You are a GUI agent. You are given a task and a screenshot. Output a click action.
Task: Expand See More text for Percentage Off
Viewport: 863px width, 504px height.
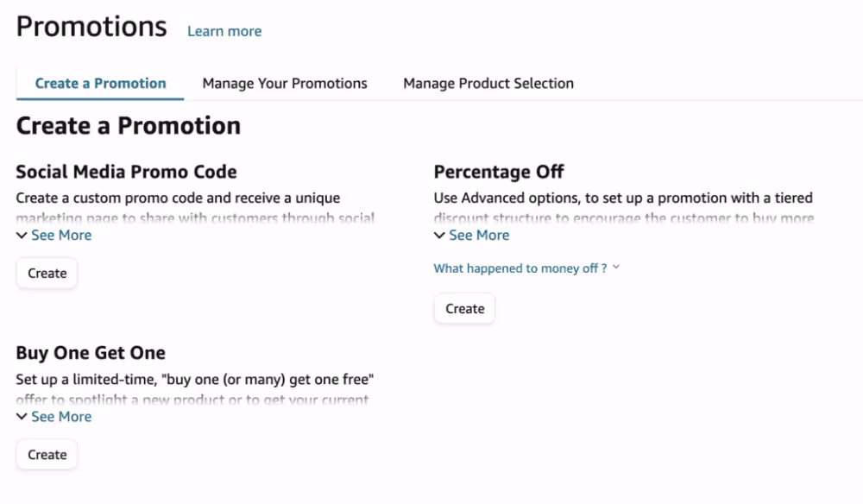pyautogui.click(x=479, y=236)
